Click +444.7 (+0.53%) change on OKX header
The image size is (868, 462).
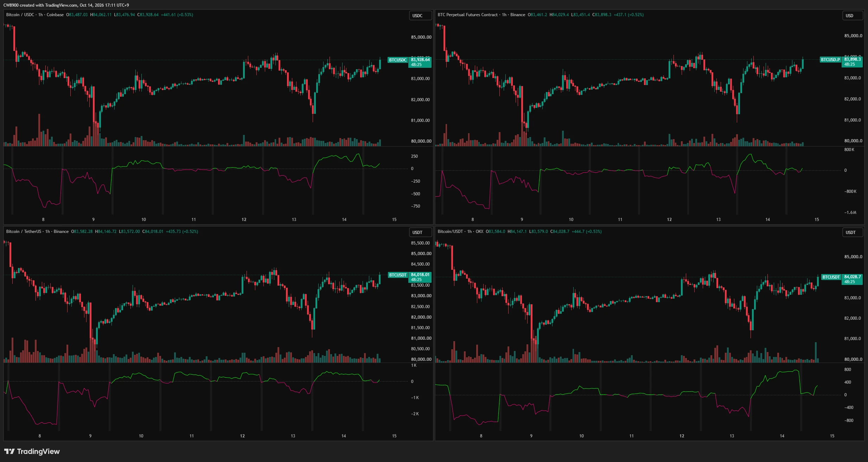click(x=587, y=232)
